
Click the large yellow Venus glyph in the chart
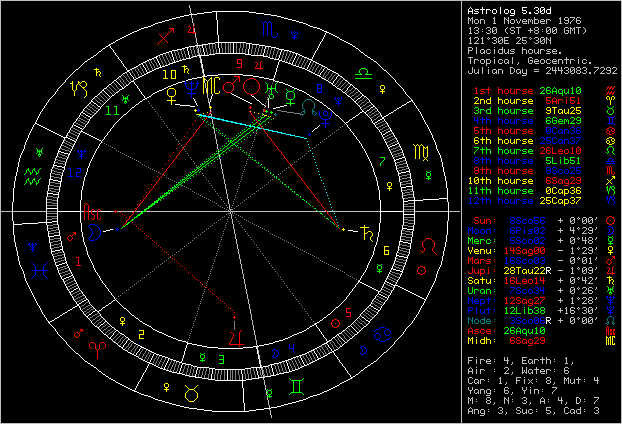tap(171, 96)
